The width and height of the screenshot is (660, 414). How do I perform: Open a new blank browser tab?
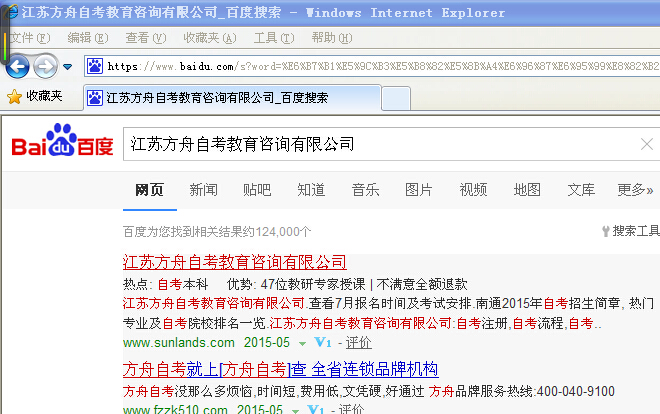[396, 99]
